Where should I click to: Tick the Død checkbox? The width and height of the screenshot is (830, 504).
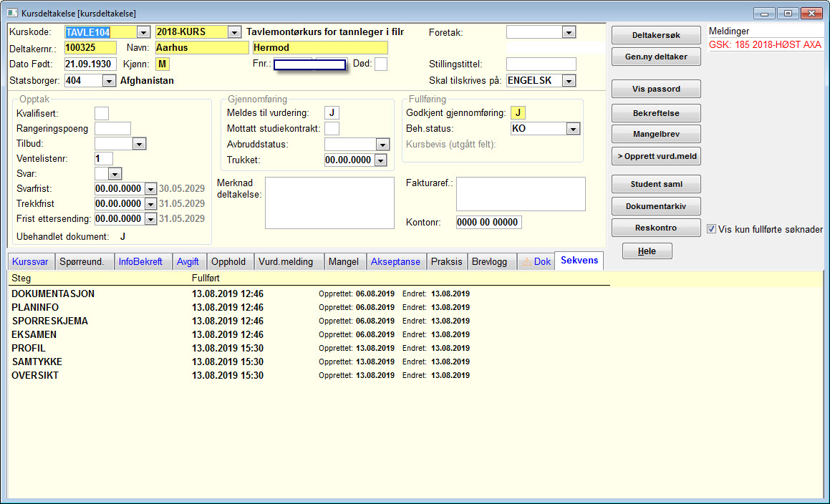[x=380, y=64]
